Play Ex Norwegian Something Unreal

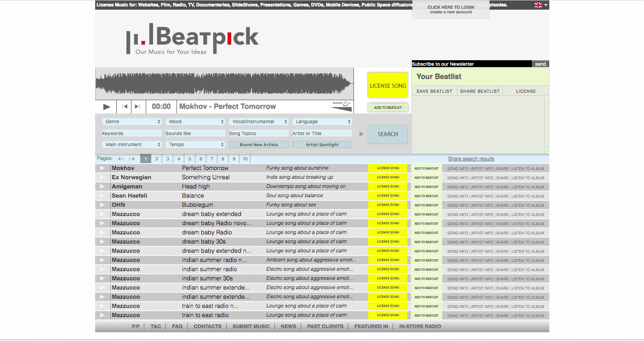103,177
